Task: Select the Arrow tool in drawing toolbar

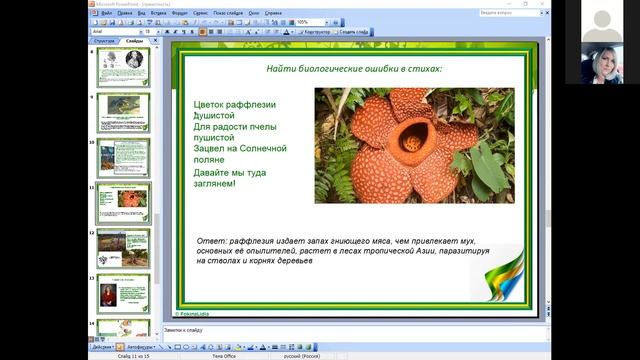Action: pyautogui.click(x=169, y=347)
